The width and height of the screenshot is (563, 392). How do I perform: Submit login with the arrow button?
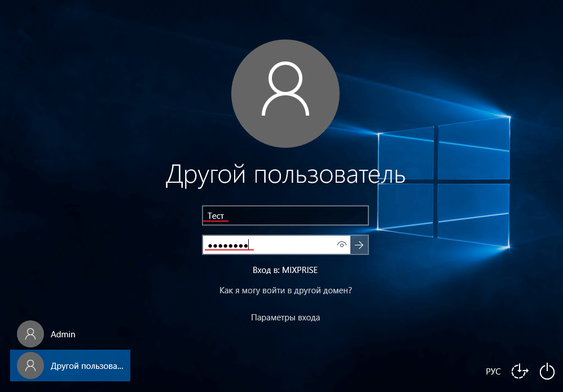coord(359,245)
